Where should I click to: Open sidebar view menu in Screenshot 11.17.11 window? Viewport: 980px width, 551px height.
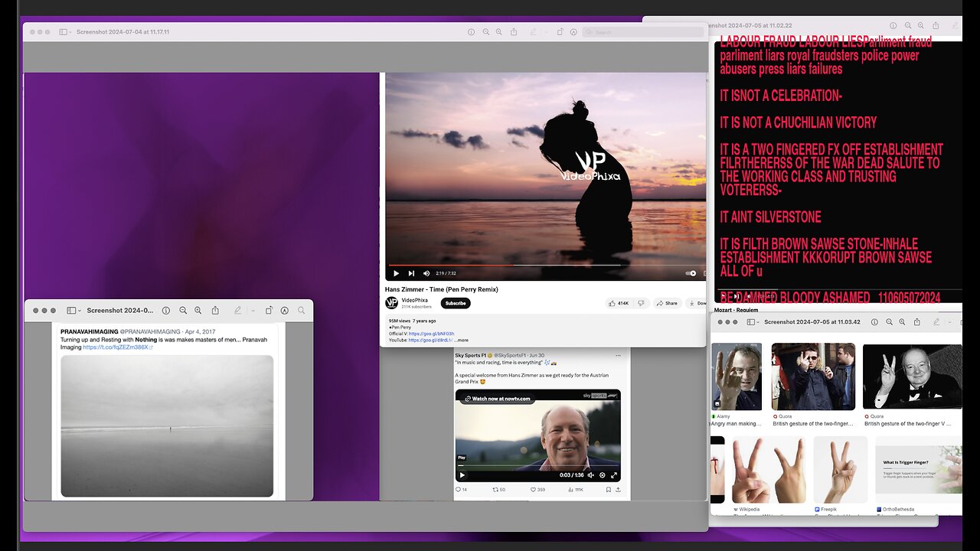tap(64, 32)
